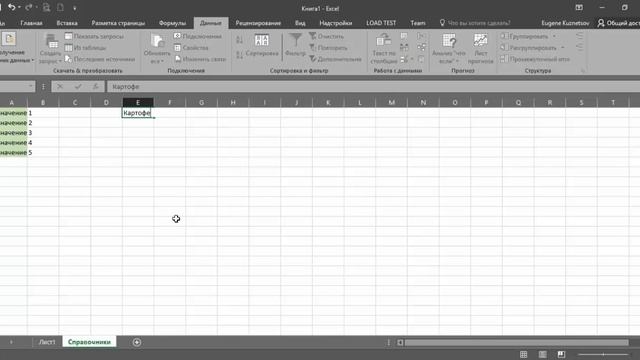The height and width of the screenshot is (360, 640).
Task: Open the Ribbon Display Options icon
Action: click(x=579, y=7)
